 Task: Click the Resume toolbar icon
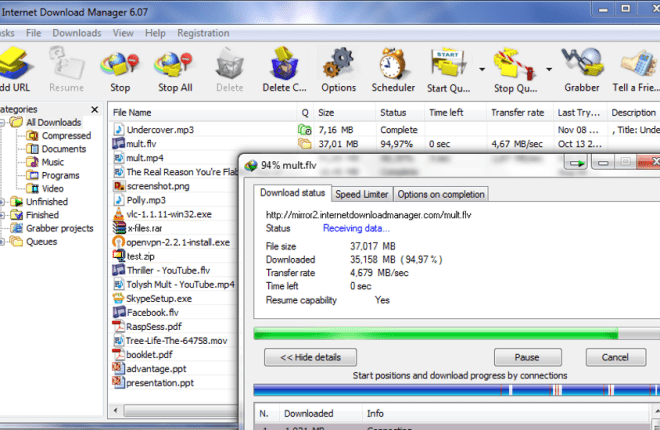(66, 63)
